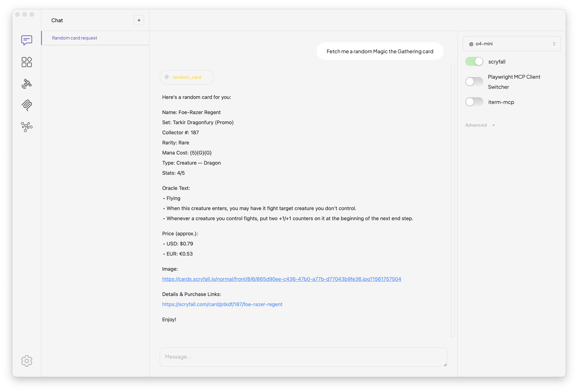Open the attachments paperclip sidebar icon

26,105
